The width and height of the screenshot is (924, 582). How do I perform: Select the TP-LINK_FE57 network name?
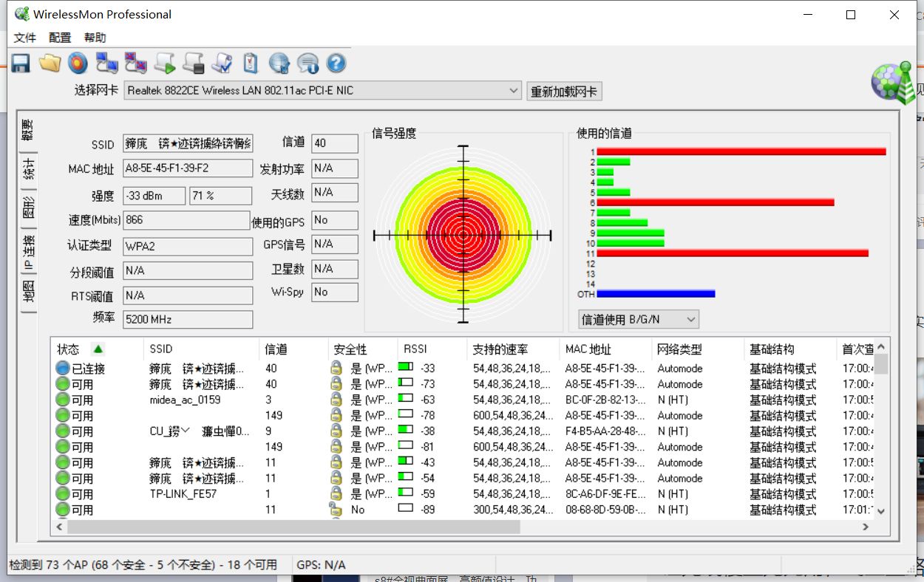point(183,494)
